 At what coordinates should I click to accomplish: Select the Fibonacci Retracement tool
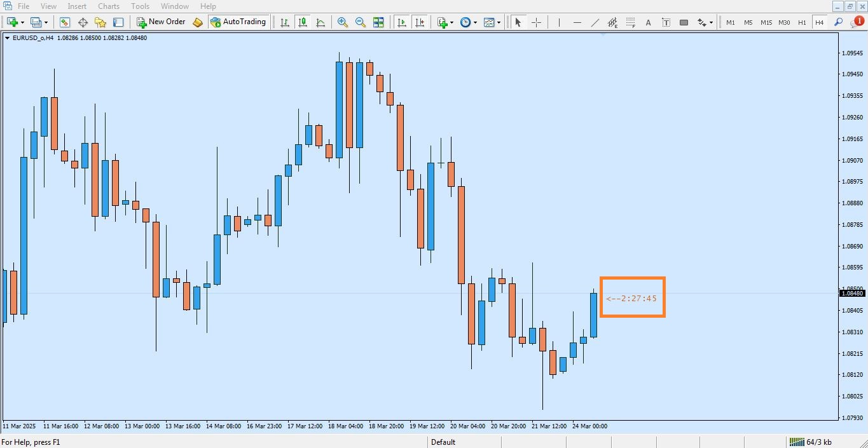tap(630, 22)
